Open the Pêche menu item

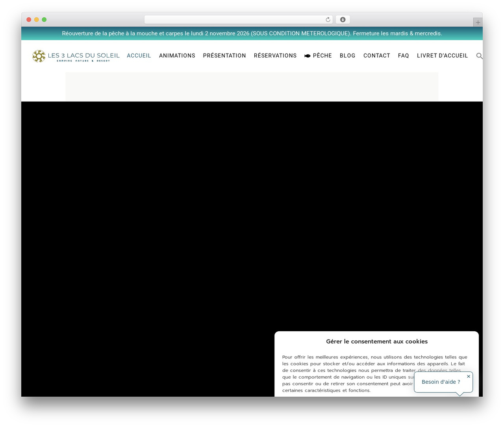tap(318, 56)
